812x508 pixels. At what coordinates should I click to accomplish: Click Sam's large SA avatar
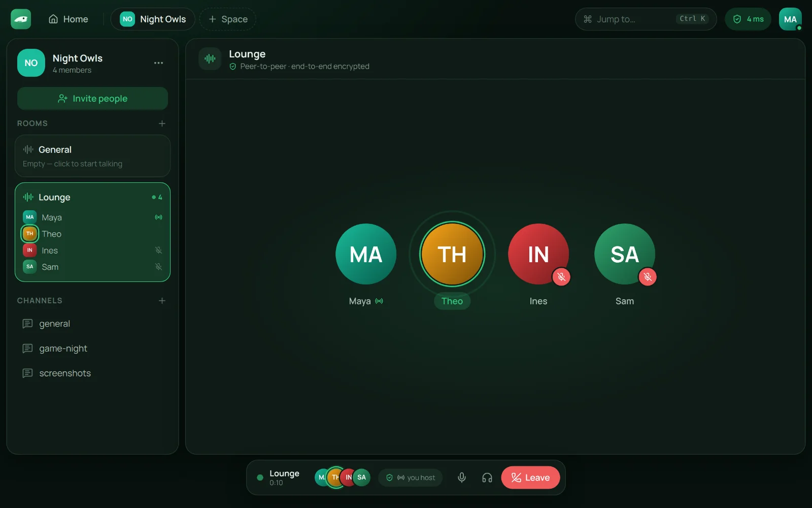pos(625,254)
